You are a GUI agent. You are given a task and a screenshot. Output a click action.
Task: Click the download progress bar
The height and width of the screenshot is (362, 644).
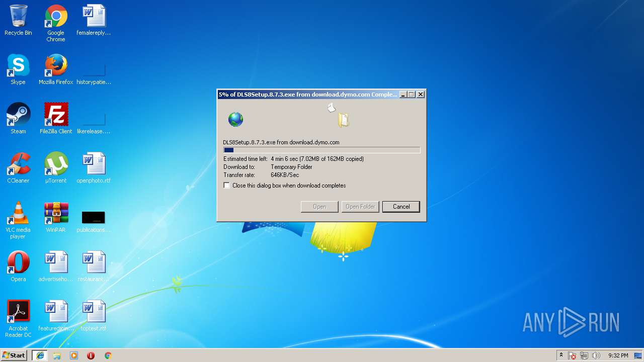coord(321,150)
